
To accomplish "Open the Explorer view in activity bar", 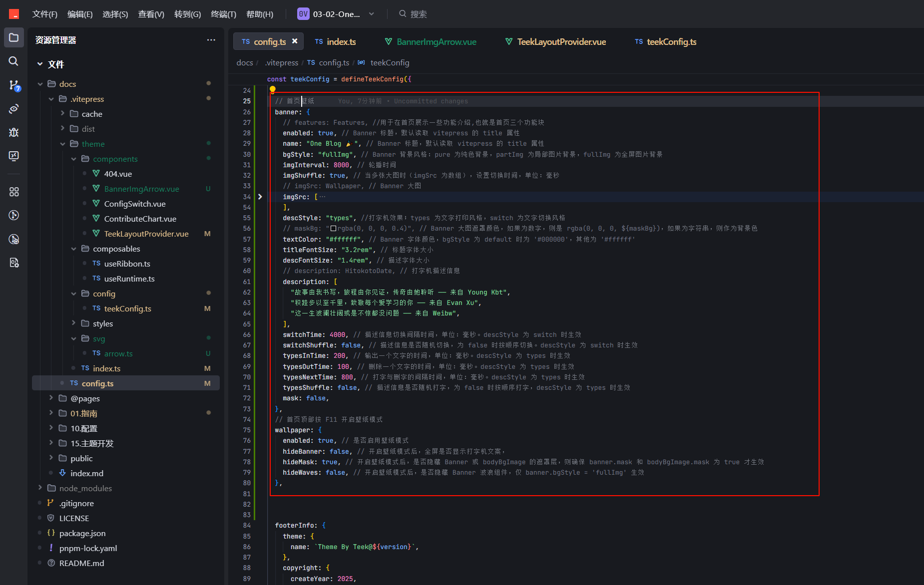I will (x=14, y=37).
